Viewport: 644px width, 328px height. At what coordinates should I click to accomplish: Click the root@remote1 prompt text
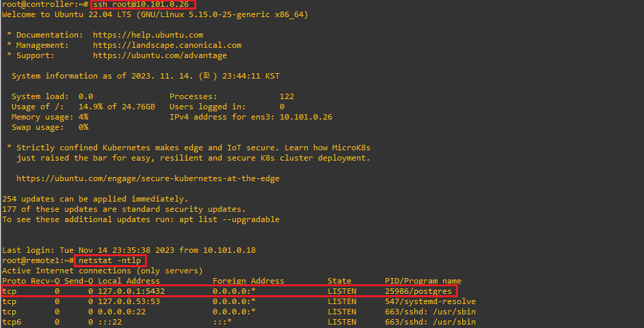coord(31,260)
